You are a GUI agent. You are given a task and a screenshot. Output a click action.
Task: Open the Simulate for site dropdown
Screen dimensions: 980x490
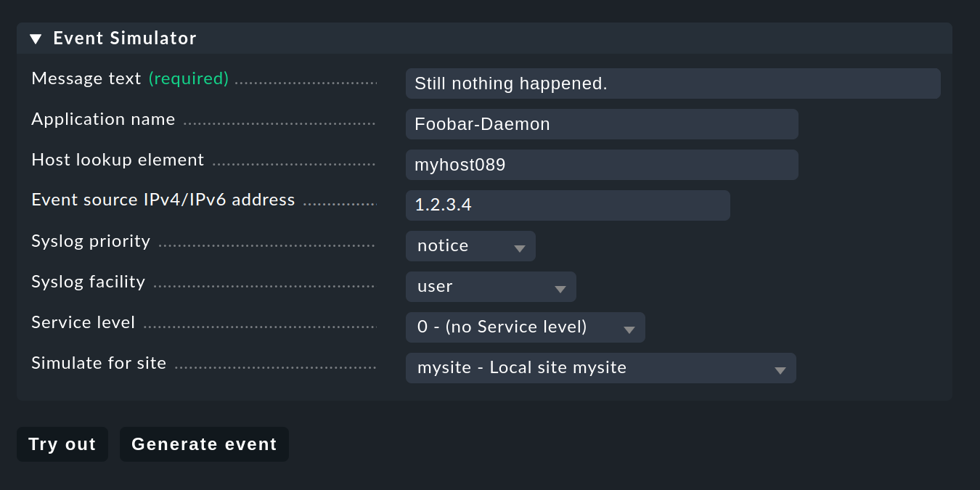coord(601,368)
